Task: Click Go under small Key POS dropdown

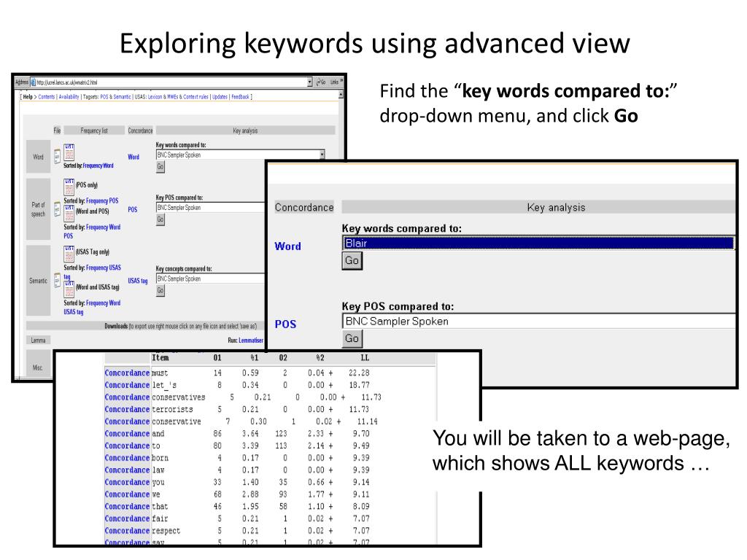Action: coord(160,219)
